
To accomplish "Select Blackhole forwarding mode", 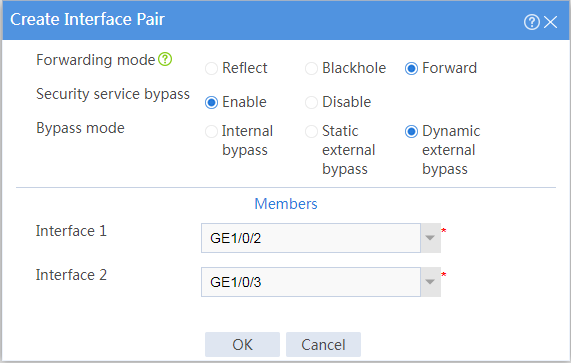I will 311,68.
